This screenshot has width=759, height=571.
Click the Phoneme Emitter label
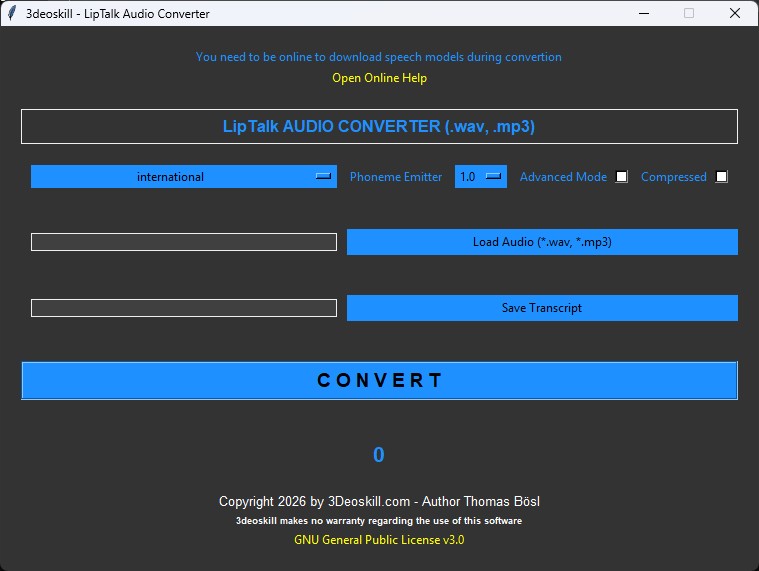[396, 177]
